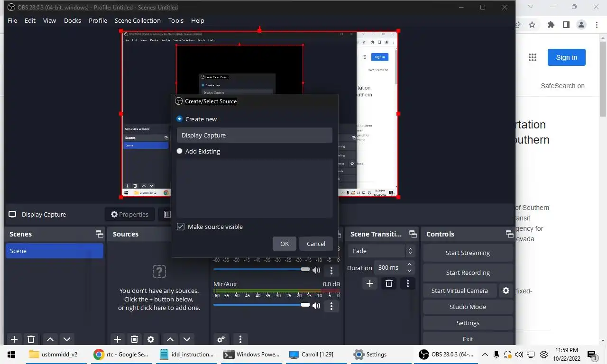Viewport: 607px width, 364px height.
Task: Open Properties for Display Capture
Action: [129, 214]
